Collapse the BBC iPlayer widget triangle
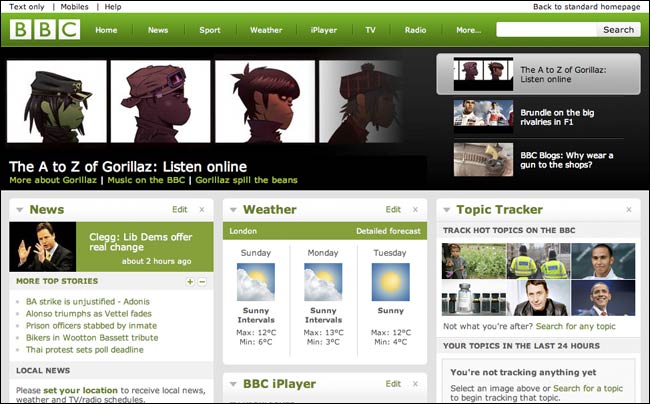Screen dimensions: 650x404 (233, 385)
